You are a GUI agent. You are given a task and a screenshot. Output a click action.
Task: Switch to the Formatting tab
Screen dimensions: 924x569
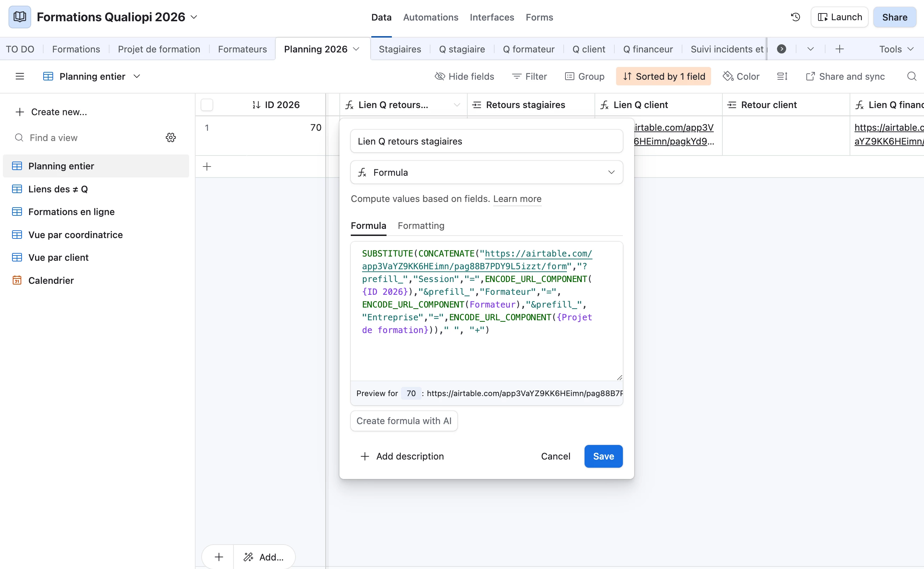(x=421, y=226)
